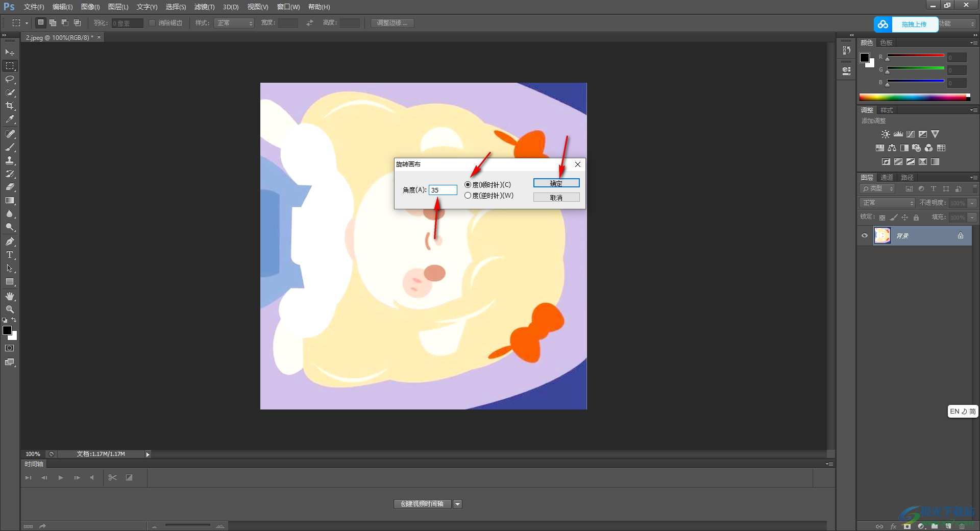The height and width of the screenshot is (531, 980).
Task: Click 确定 in the rotate canvas dialog
Action: click(x=556, y=183)
